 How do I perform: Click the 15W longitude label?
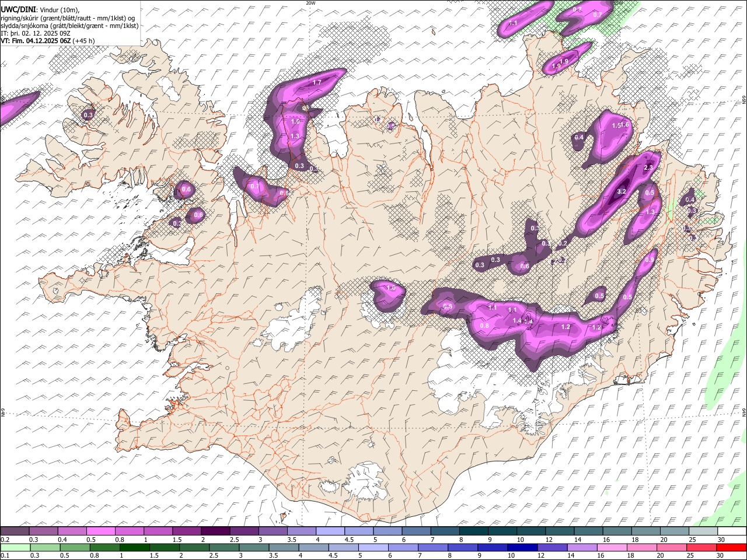[x=619, y=3]
